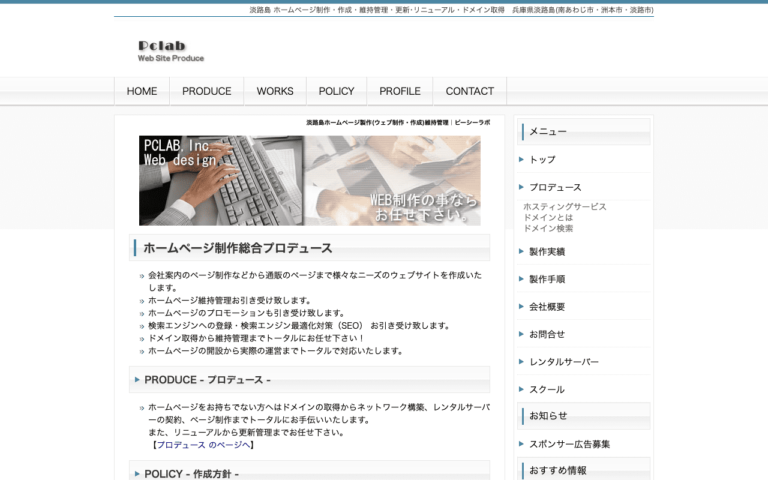This screenshot has width=768, height=480.
Task: Open the スクール sidebar link
Action: tap(547, 389)
